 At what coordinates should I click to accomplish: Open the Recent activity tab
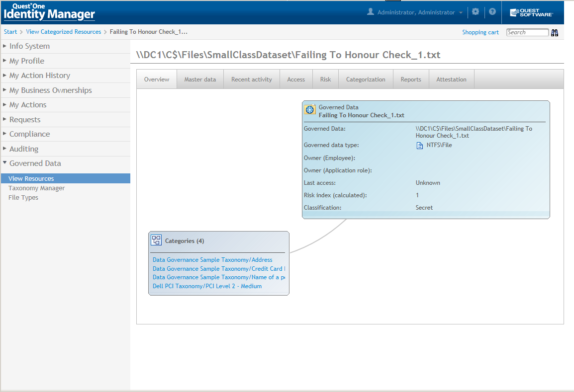click(252, 79)
